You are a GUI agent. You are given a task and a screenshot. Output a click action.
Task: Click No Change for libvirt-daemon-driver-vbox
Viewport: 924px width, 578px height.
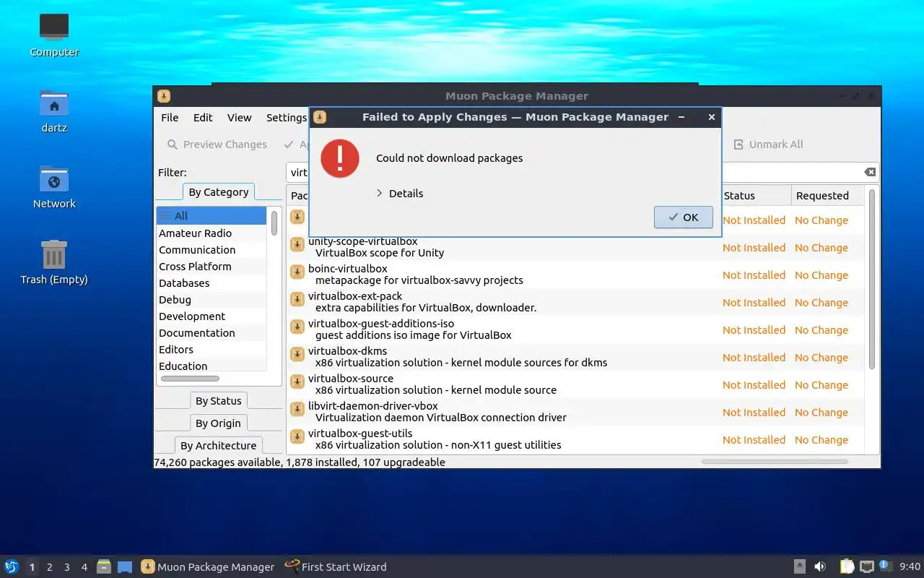point(821,413)
